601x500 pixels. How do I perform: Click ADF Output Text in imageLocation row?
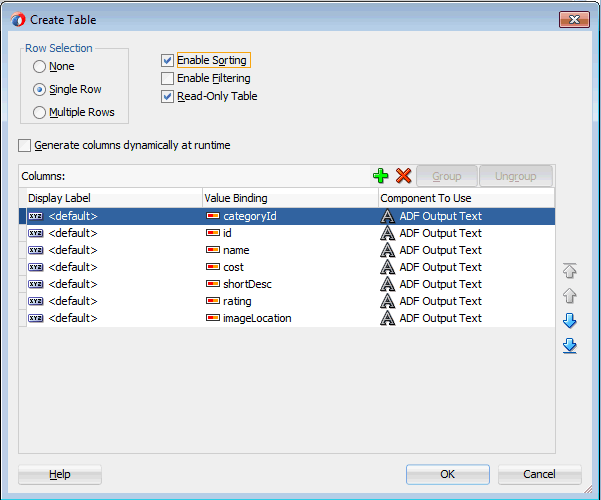[x=440, y=318]
